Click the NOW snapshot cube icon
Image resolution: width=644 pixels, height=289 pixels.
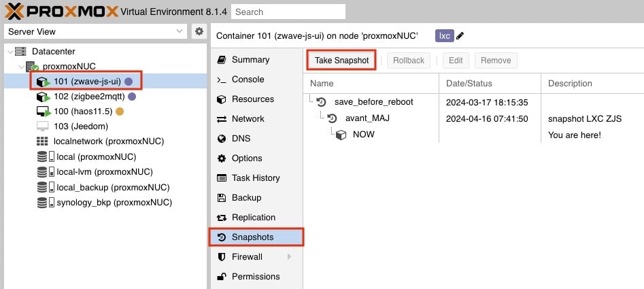(341, 135)
